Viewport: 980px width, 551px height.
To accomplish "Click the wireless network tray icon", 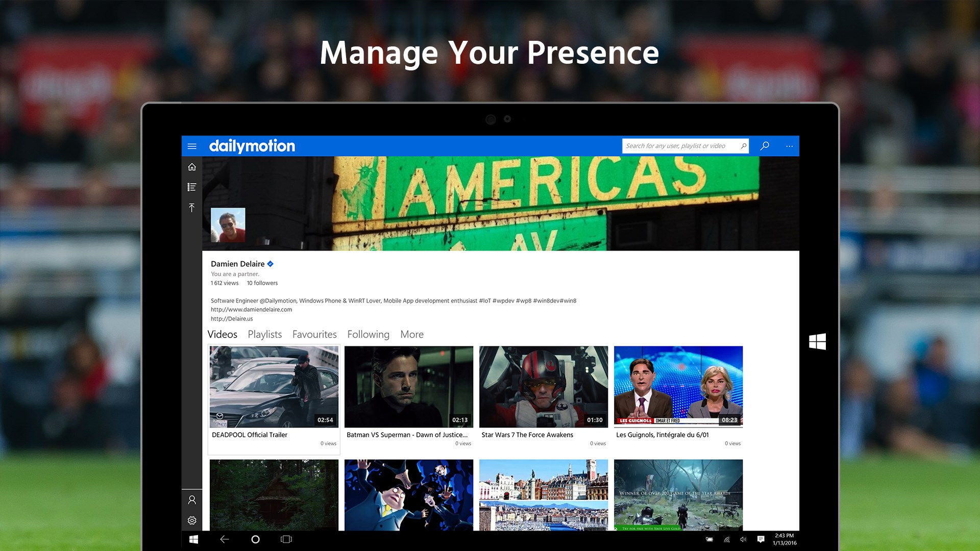I will coord(726,539).
